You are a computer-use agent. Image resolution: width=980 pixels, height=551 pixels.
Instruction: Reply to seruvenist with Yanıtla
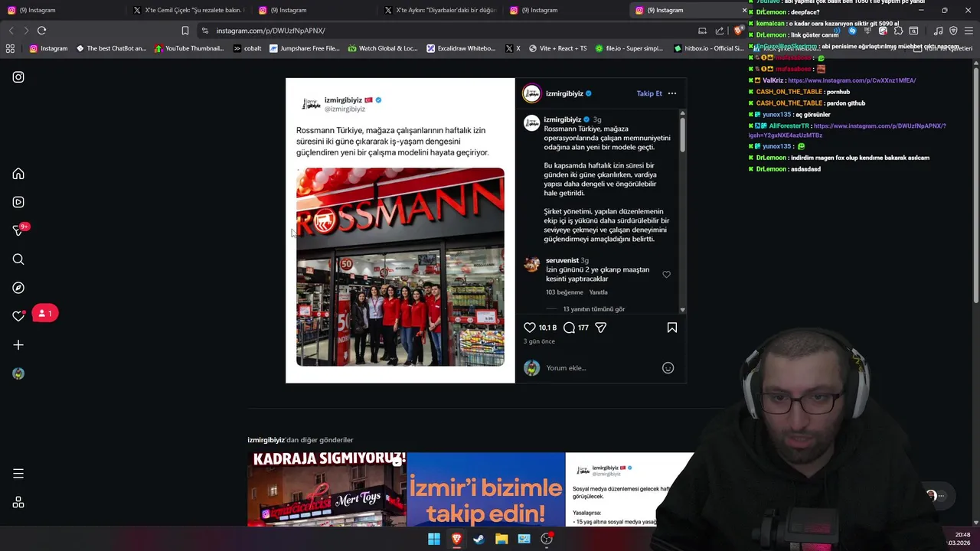(599, 292)
